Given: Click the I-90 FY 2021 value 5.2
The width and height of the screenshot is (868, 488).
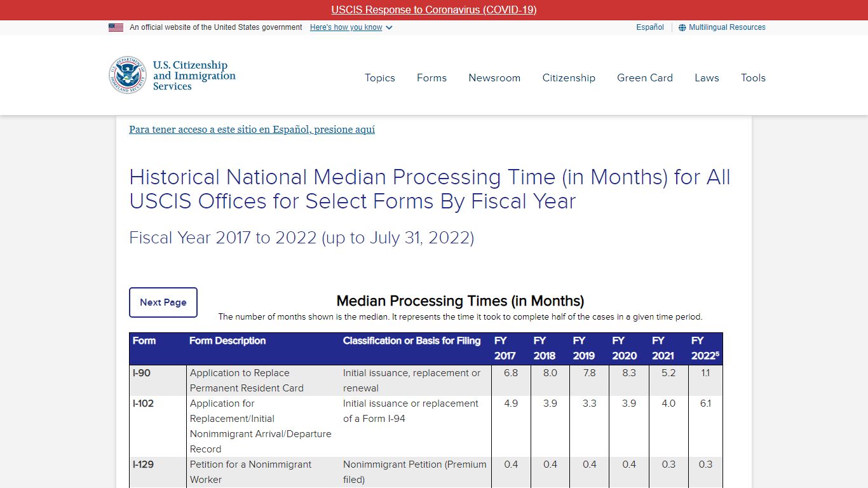Looking at the screenshot, I should 668,373.
